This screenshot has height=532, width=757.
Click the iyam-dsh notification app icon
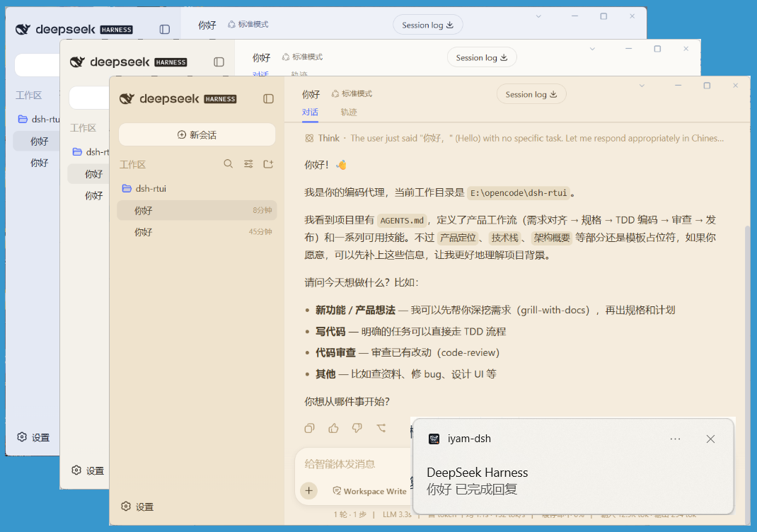[x=434, y=439]
